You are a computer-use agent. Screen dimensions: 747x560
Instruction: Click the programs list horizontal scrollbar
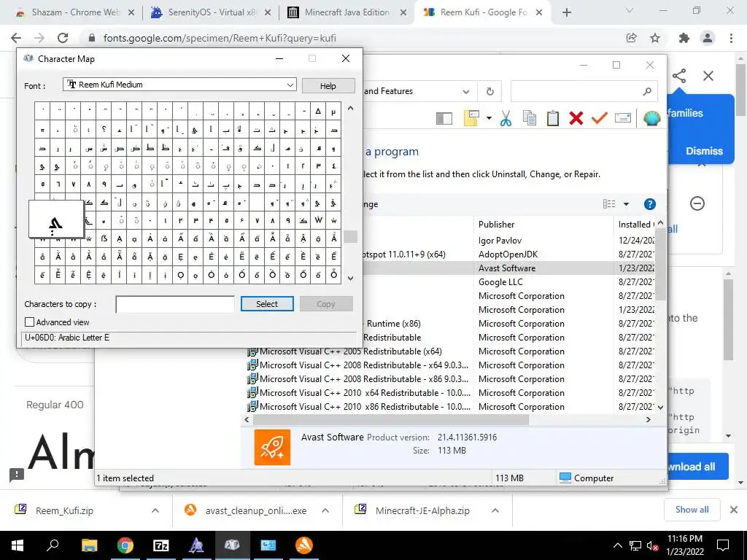point(391,419)
